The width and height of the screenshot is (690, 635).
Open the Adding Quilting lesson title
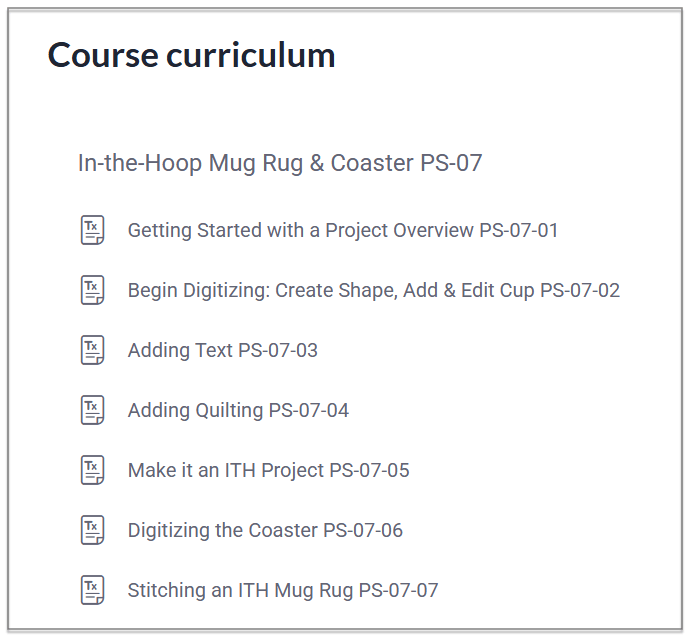196,411
